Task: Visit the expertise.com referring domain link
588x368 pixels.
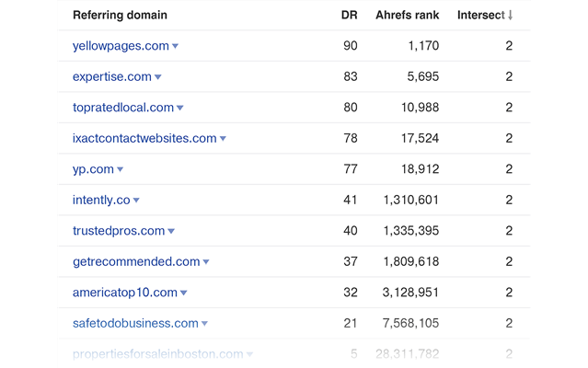Action: [x=111, y=77]
